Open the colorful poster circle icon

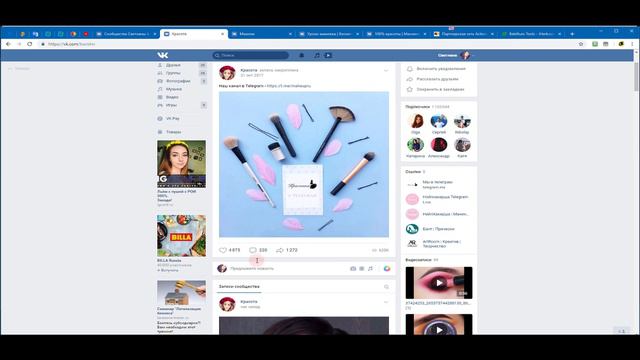point(387,269)
